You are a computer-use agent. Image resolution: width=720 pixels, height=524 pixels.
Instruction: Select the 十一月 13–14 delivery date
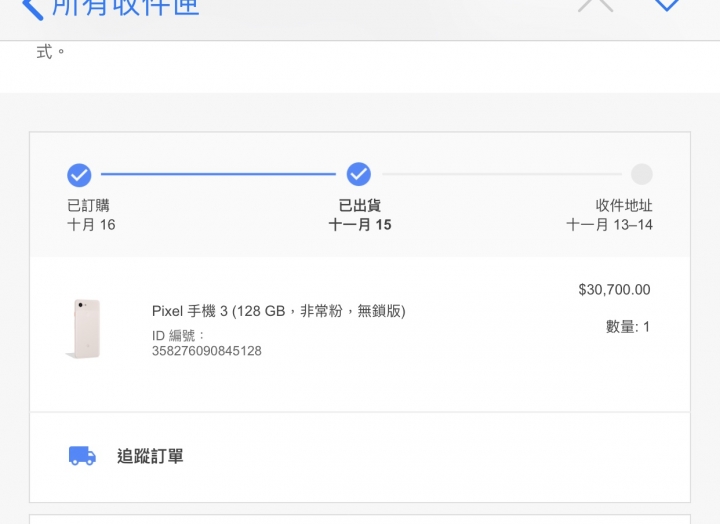(x=609, y=225)
